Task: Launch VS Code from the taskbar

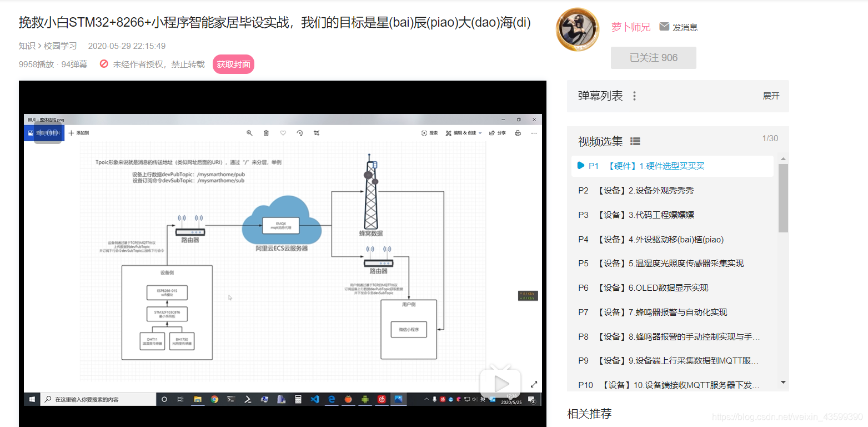Action: 315,399
